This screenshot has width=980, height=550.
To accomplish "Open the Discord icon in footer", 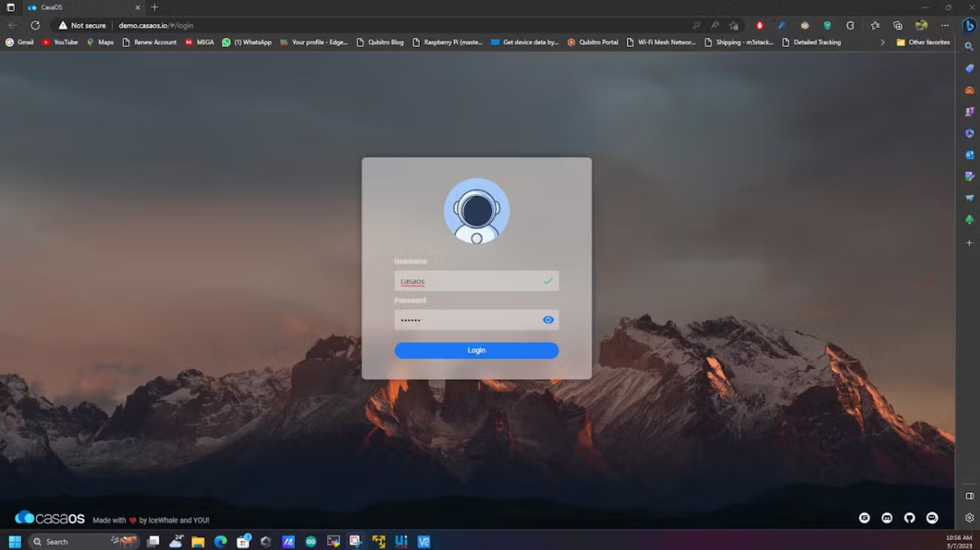I will 887,517.
